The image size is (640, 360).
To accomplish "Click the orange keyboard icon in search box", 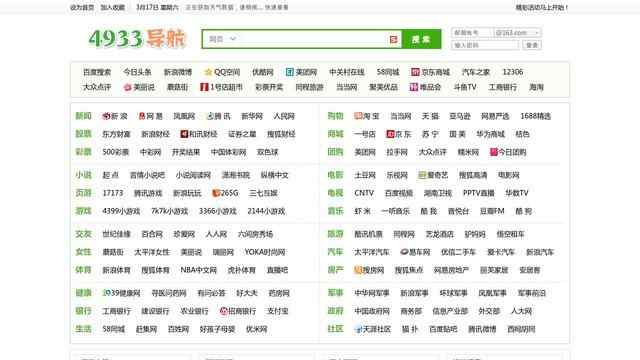I will (393, 39).
